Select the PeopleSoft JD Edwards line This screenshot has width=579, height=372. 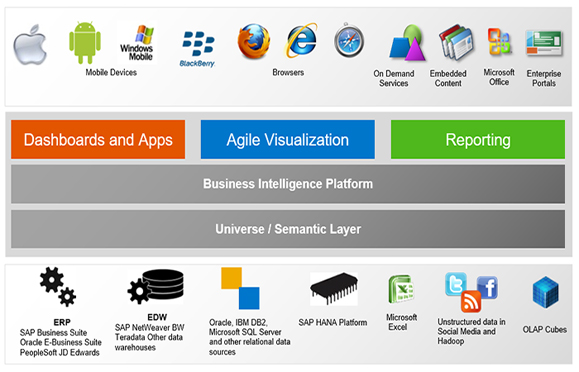(59, 352)
